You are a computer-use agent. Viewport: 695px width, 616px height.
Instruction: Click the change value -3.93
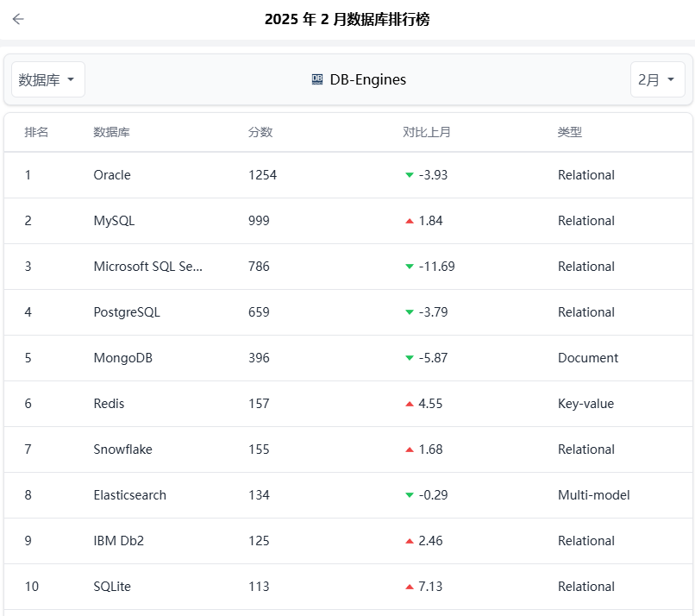click(433, 175)
